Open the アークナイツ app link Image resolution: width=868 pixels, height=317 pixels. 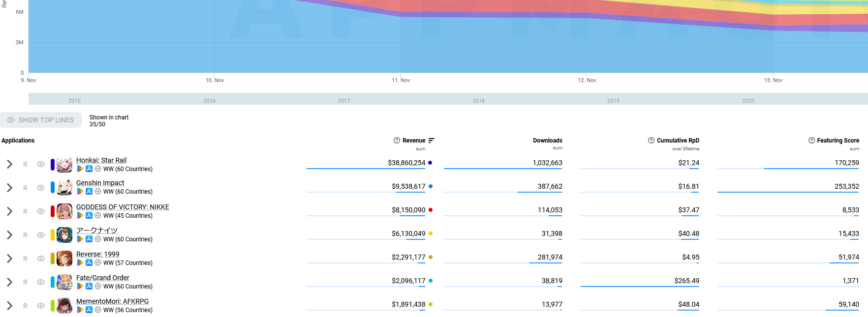(97, 230)
